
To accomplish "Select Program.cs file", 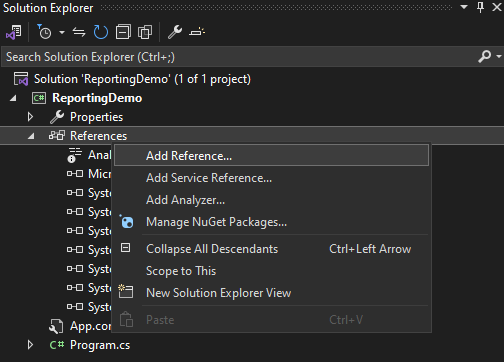I will point(100,345).
